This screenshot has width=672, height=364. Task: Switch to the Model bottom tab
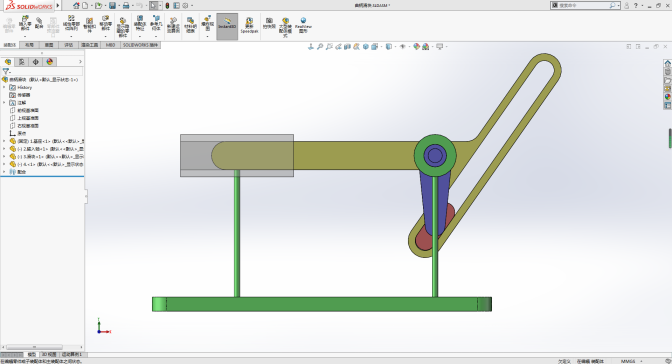[x=31, y=355]
